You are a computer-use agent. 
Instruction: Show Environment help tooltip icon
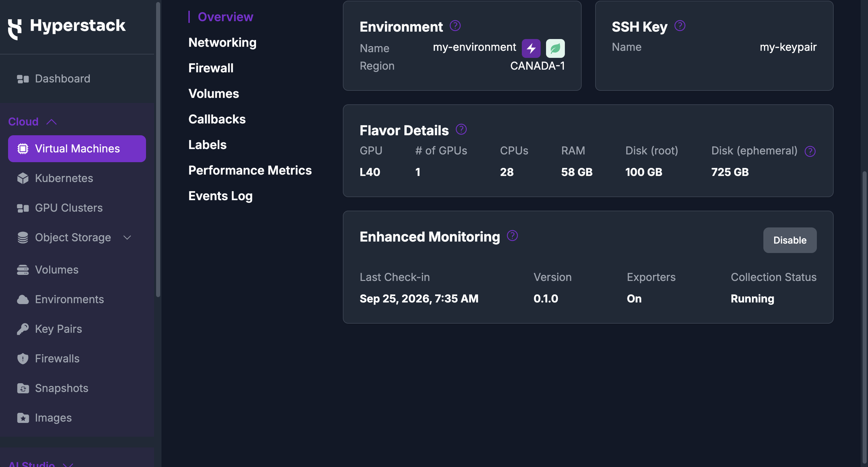point(455,26)
